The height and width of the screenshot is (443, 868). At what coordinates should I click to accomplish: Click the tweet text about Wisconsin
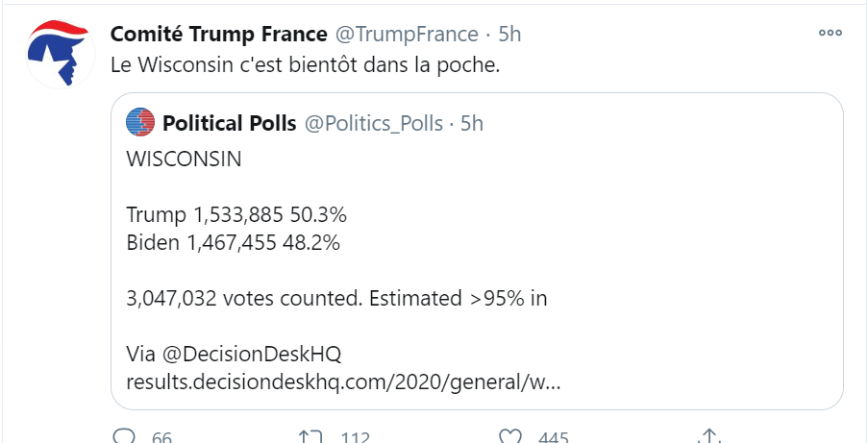[306, 69]
